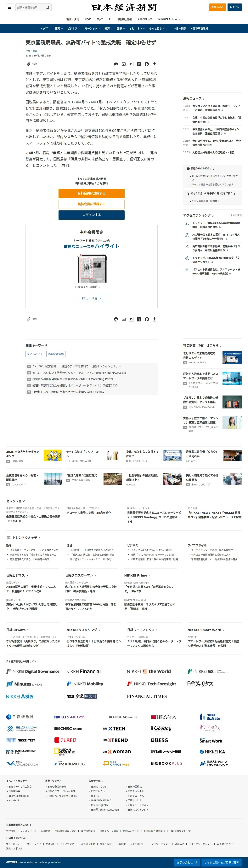Click the 日本経済新聞 masthead logo
Screen dimensions: 248x868
tap(124, 7)
